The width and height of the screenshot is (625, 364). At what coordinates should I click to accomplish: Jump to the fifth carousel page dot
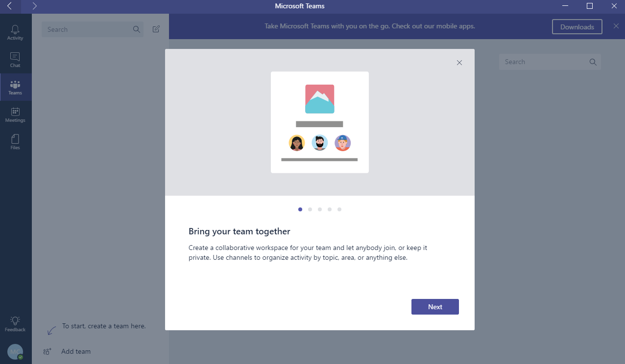click(339, 209)
